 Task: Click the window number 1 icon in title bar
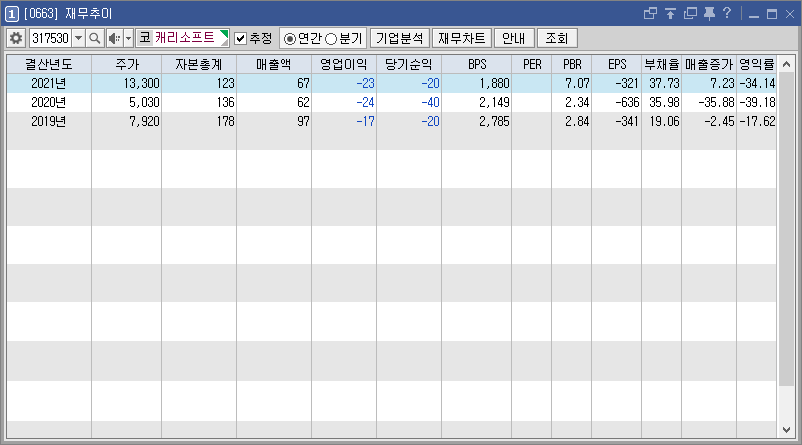point(11,14)
